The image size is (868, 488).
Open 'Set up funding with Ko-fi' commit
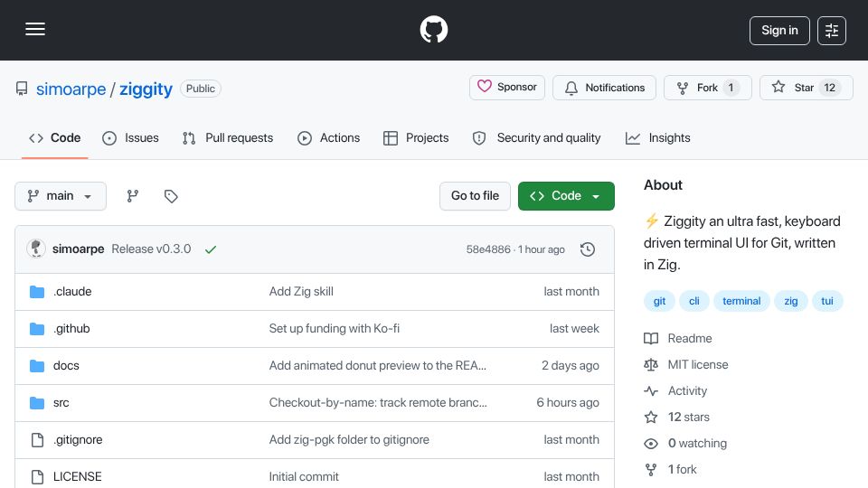[x=335, y=329]
